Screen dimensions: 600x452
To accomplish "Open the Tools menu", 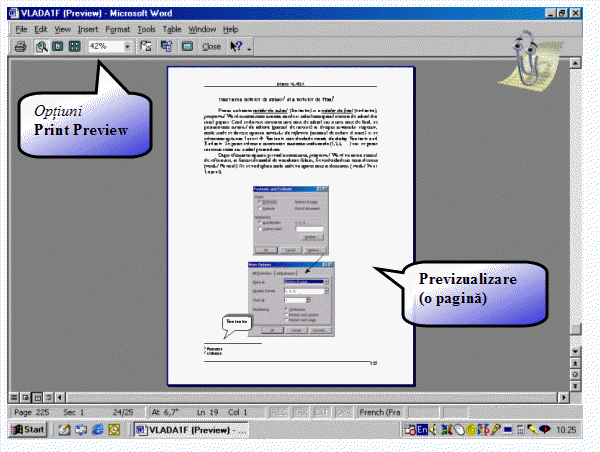I will pos(146,29).
